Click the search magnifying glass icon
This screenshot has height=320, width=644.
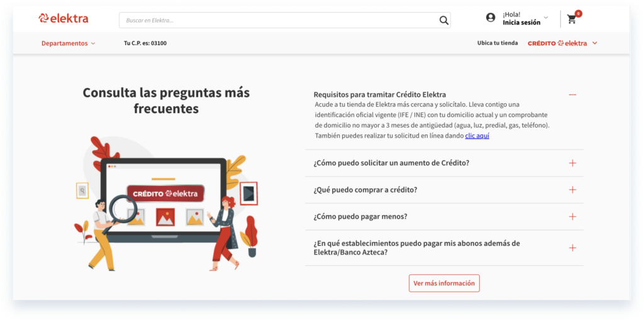[444, 20]
